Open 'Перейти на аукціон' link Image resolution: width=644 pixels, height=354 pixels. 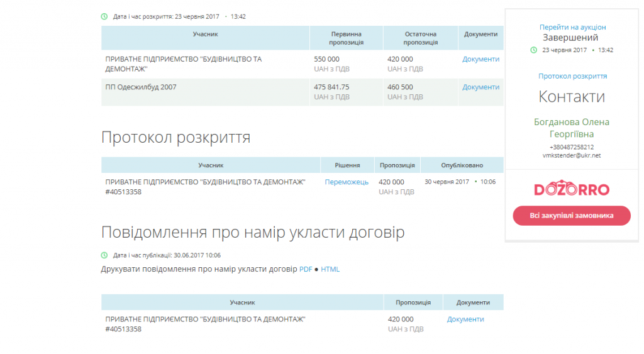(572, 27)
